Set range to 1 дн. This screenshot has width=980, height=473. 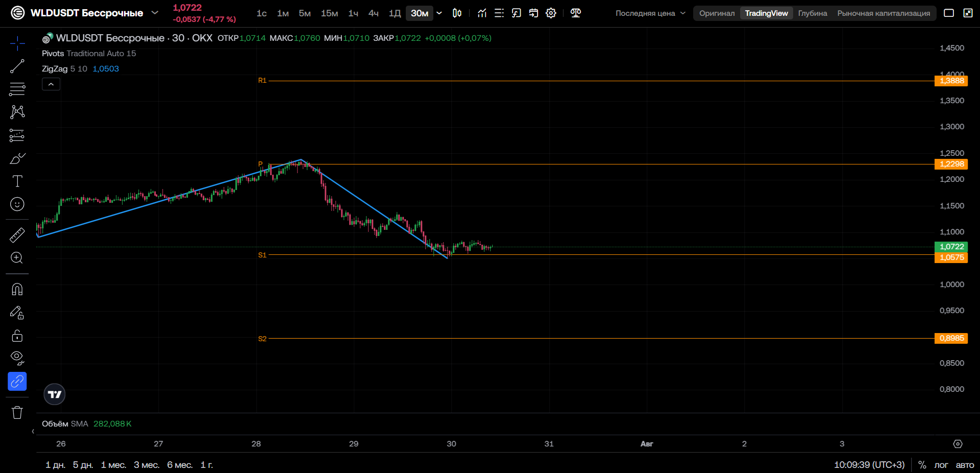56,465
